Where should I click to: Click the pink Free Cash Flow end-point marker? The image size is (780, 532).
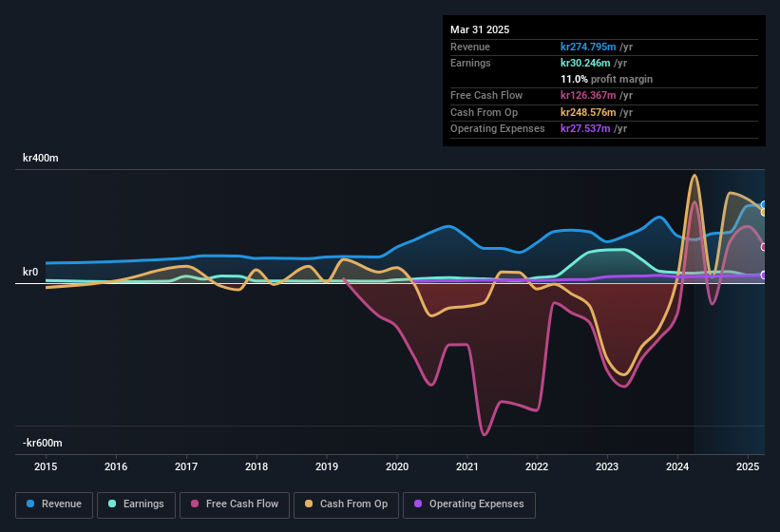(764, 247)
